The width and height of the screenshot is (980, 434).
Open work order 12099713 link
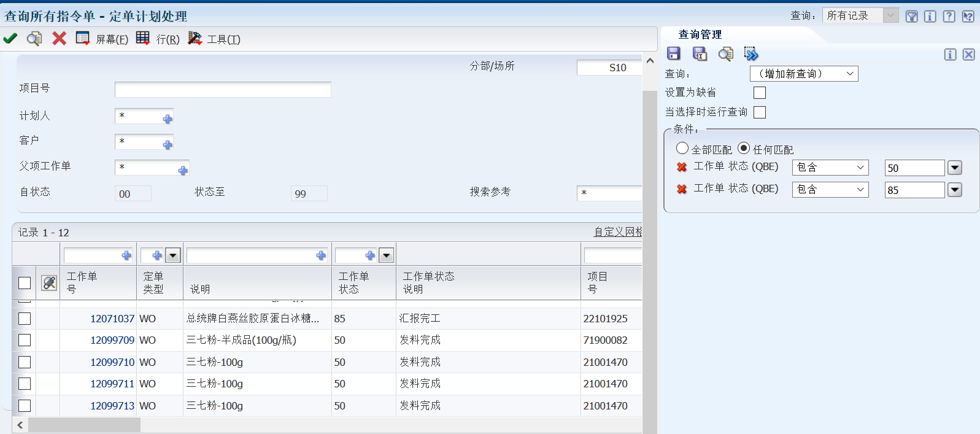coord(112,406)
